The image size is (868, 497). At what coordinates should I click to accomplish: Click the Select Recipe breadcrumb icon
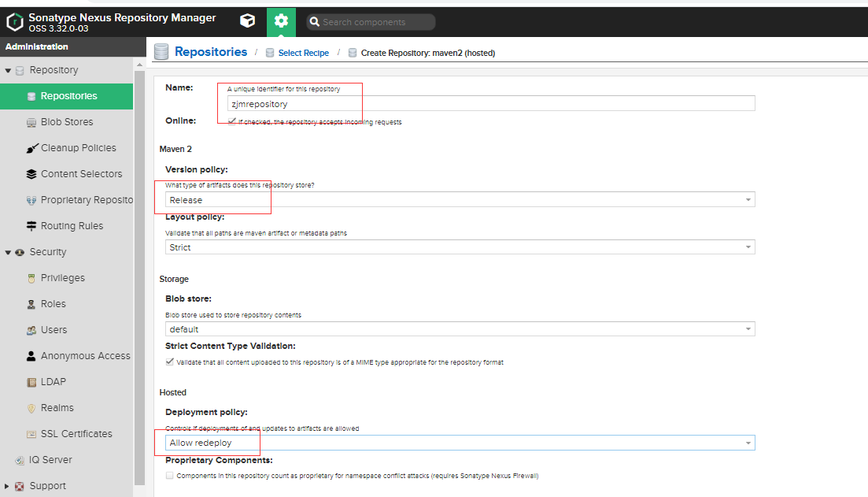270,53
